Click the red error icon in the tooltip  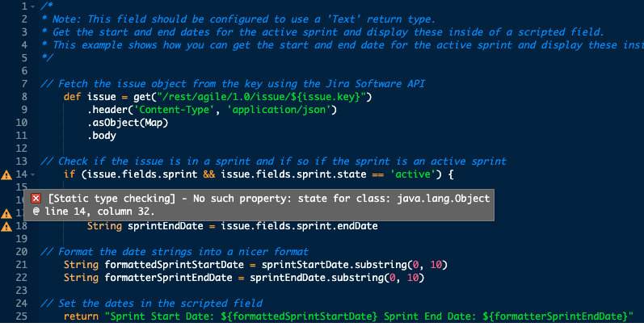pyautogui.click(x=36, y=199)
